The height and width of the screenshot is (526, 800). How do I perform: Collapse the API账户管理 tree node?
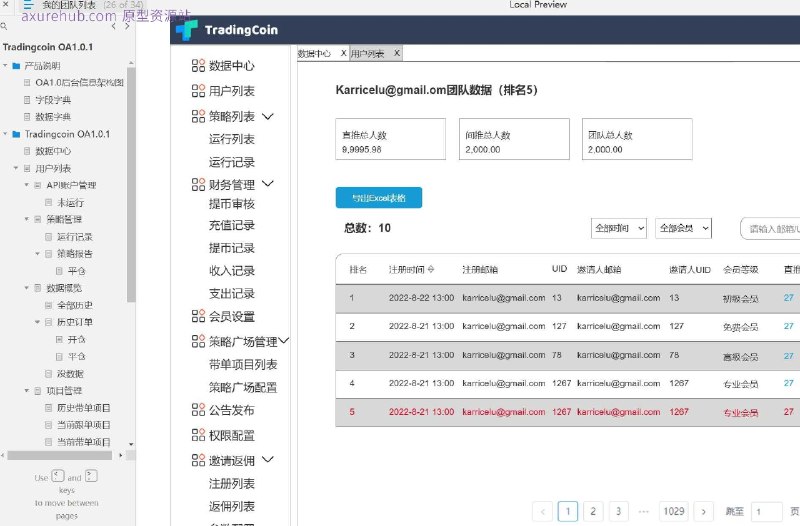click(27, 185)
